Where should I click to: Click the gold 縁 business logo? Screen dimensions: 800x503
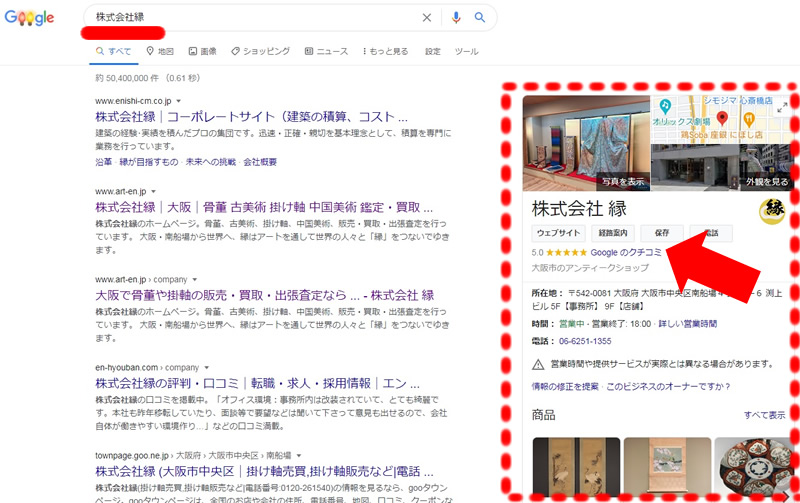[772, 211]
